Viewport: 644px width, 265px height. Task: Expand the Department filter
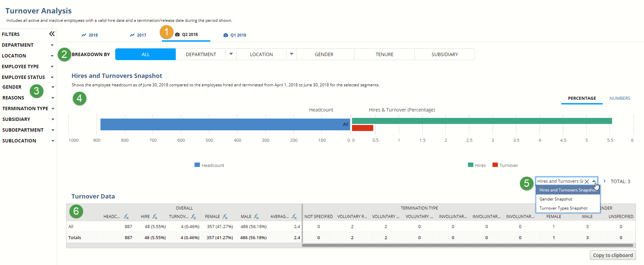[x=52, y=45]
